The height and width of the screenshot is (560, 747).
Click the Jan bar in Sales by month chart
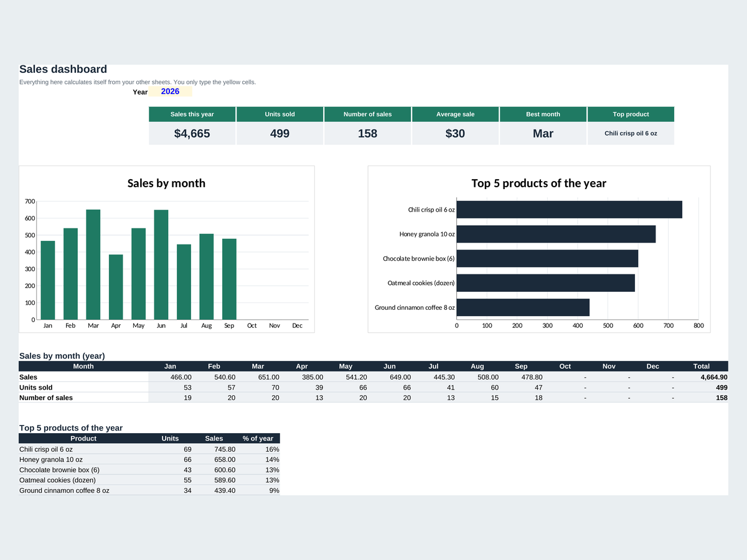[x=48, y=280]
